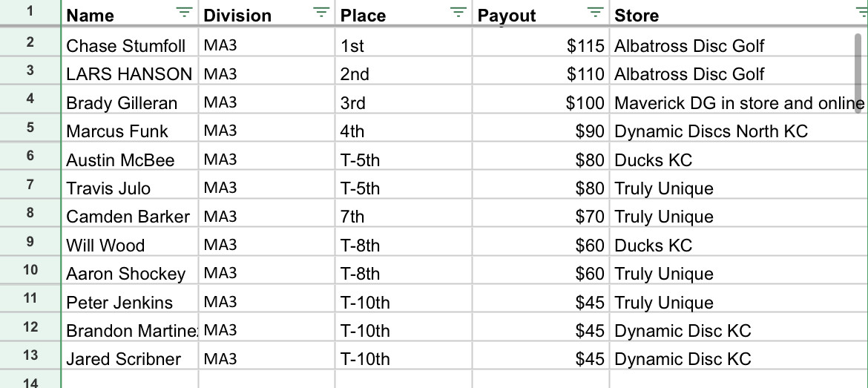Select the row 13 header
Viewport: 868px width, 388px height.
tap(30, 355)
